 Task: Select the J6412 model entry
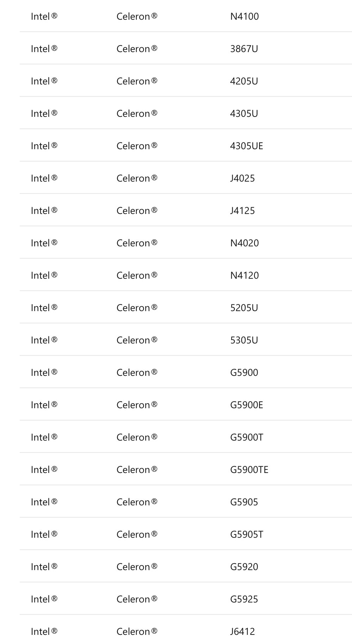(x=242, y=632)
